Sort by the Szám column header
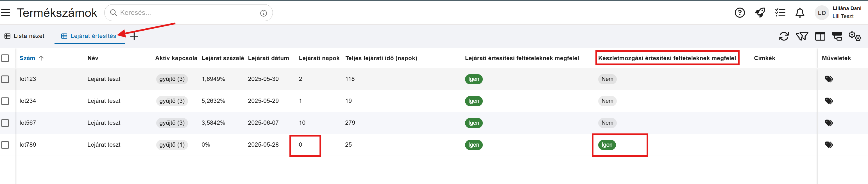The image size is (868, 184). coord(27,58)
